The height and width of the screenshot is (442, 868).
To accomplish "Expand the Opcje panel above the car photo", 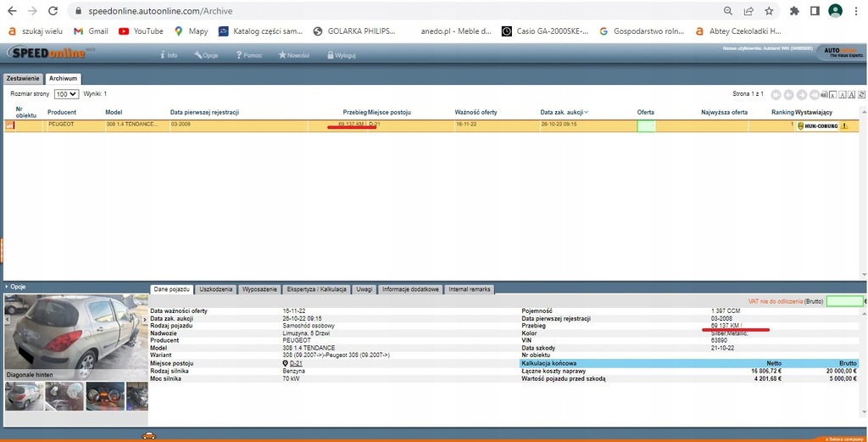I will [x=15, y=287].
